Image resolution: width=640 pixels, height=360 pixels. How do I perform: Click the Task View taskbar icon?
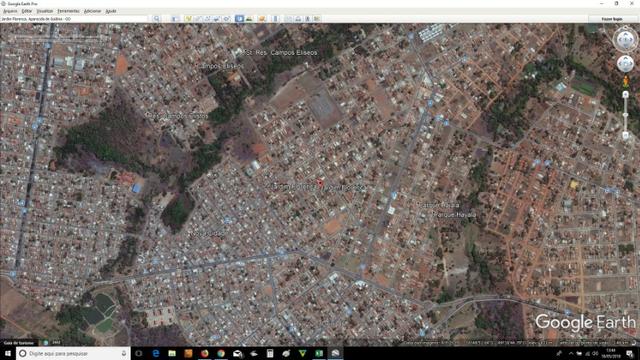139,353
